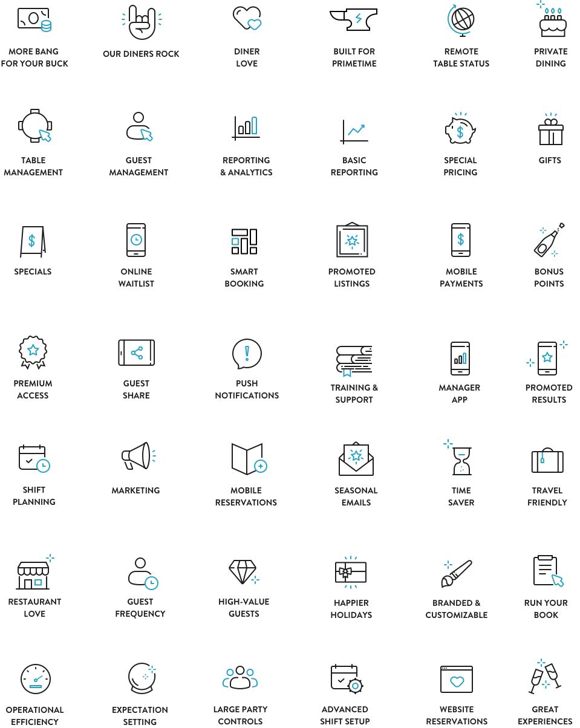Click the Operational Efficiency gauge icon
Screen dimensions: 580x728
tap(34, 678)
